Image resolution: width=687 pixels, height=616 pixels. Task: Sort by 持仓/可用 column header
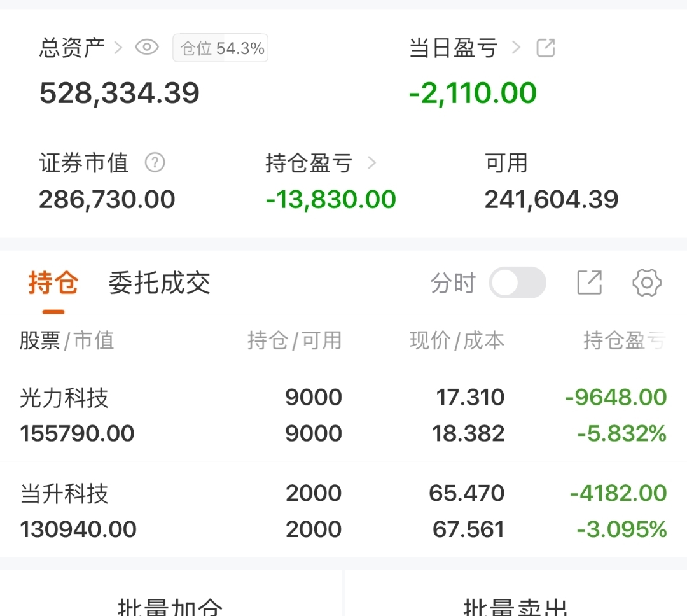click(x=295, y=341)
